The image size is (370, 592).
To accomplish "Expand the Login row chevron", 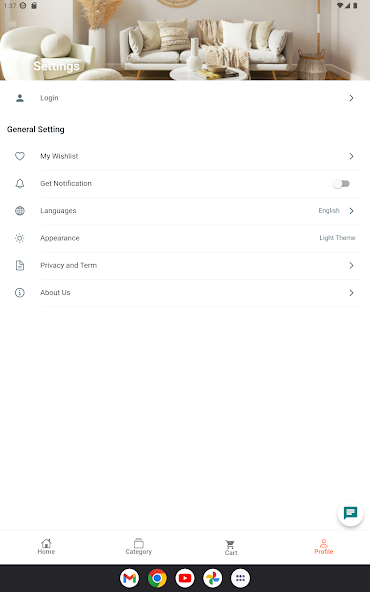I will pos(351,98).
